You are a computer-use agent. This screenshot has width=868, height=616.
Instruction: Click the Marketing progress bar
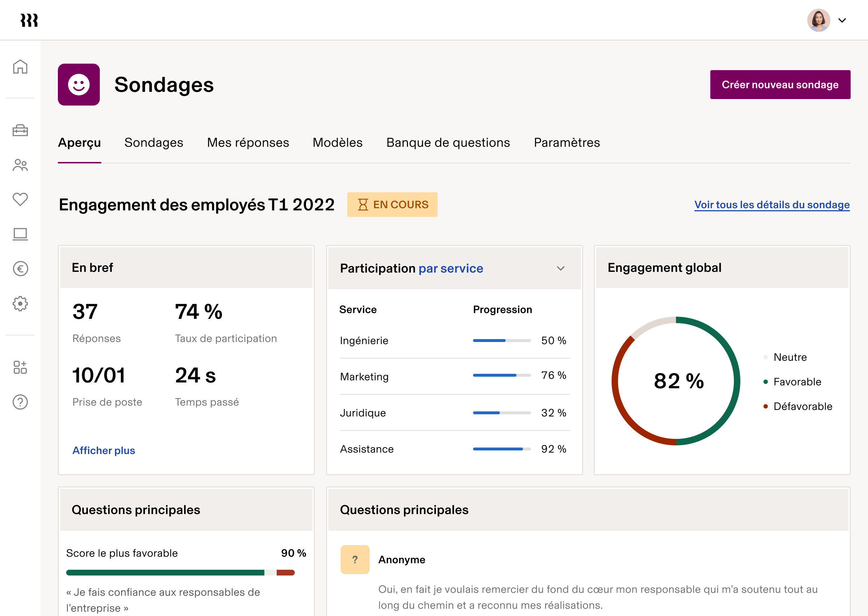(x=502, y=376)
